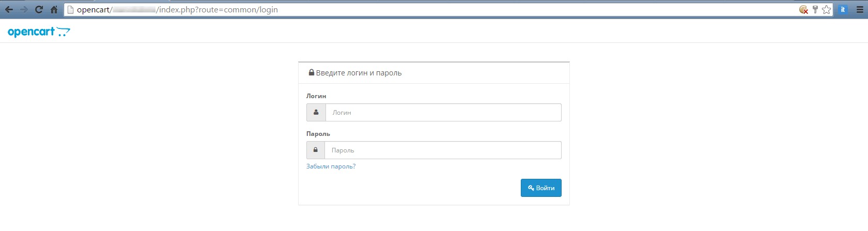Open the 'Забыли пароль?' link
The width and height of the screenshot is (868, 231).
pyautogui.click(x=331, y=166)
